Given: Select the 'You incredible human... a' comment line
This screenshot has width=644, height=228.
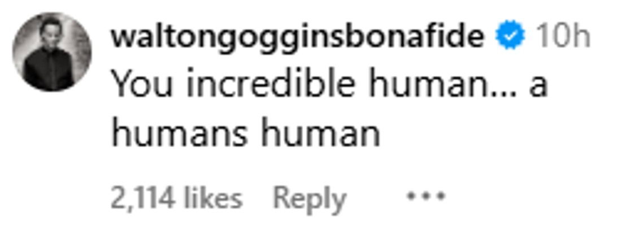Looking at the screenshot, I should point(329,85).
